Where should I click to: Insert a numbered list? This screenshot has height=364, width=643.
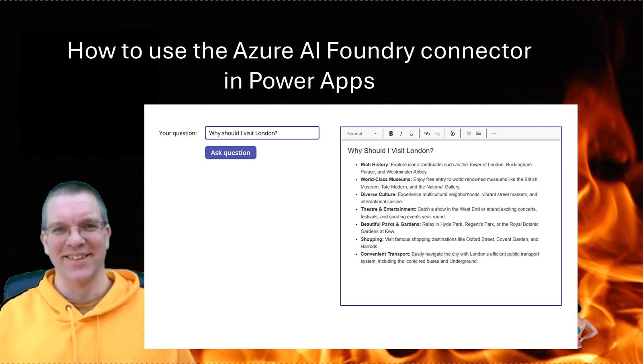[x=479, y=133]
